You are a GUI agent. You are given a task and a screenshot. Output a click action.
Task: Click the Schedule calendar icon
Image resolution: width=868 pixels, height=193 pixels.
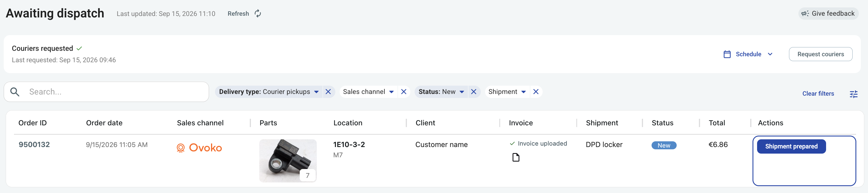coord(727,54)
